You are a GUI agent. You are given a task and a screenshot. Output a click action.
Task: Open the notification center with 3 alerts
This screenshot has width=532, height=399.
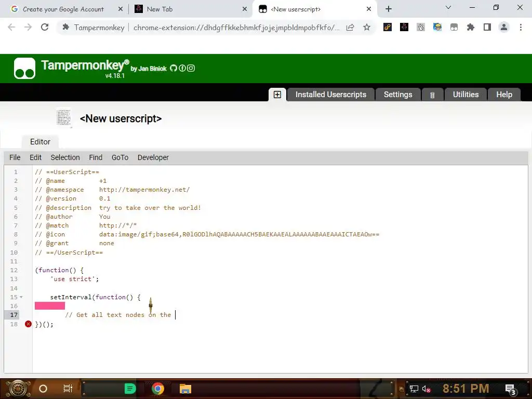(x=511, y=390)
